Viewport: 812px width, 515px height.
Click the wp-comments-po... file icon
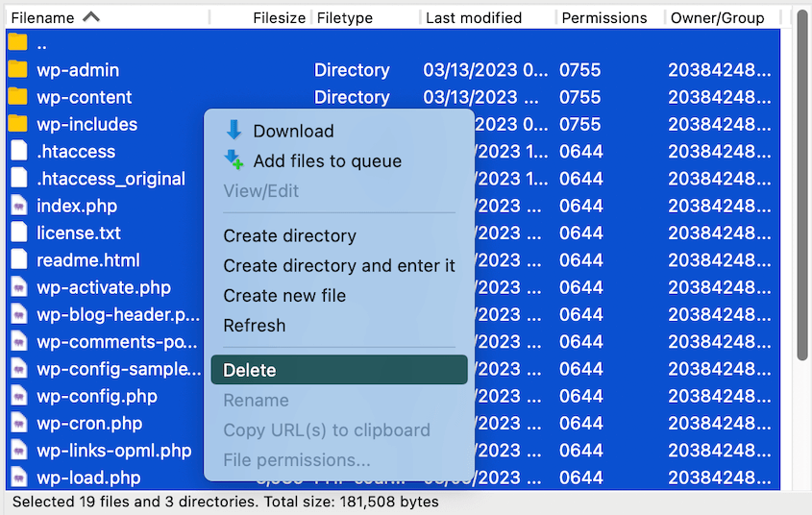(x=19, y=341)
